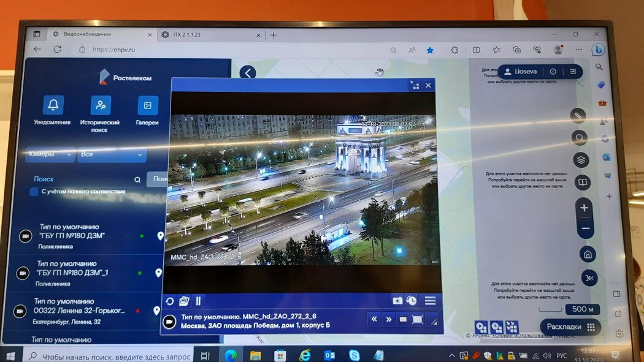Show 00322 Ленина 32 location pin on map
This screenshot has height=362, width=644.
coord(156,311)
